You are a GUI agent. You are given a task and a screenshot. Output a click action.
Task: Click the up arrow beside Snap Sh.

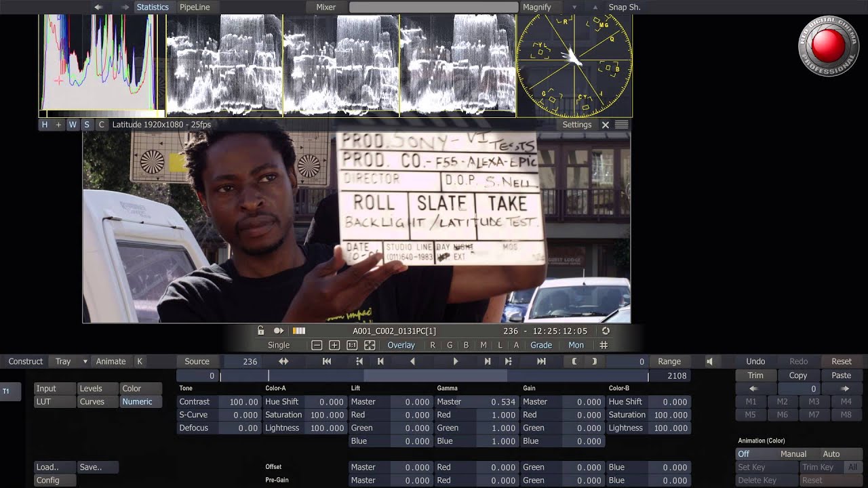(595, 7)
